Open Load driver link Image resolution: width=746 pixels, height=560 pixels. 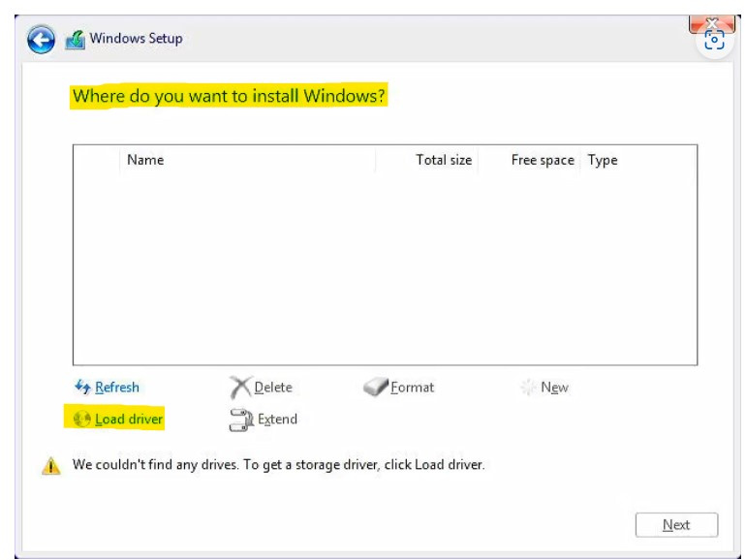point(129,420)
